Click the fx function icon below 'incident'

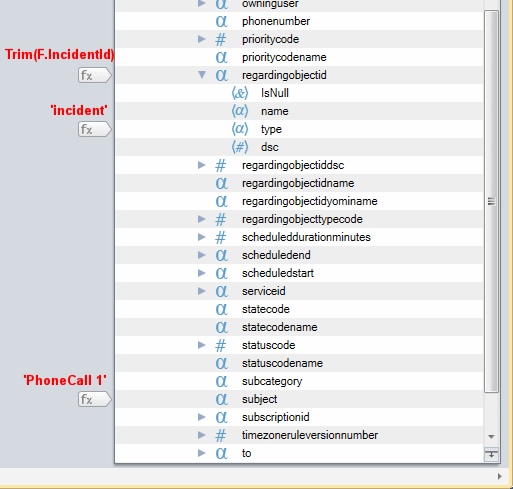click(x=95, y=129)
